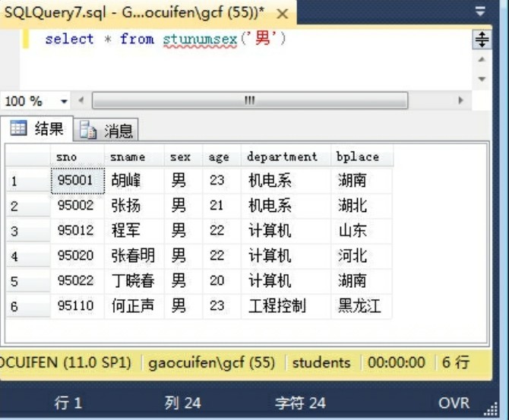
Task: Click the cell 95022
Action: 77,281
